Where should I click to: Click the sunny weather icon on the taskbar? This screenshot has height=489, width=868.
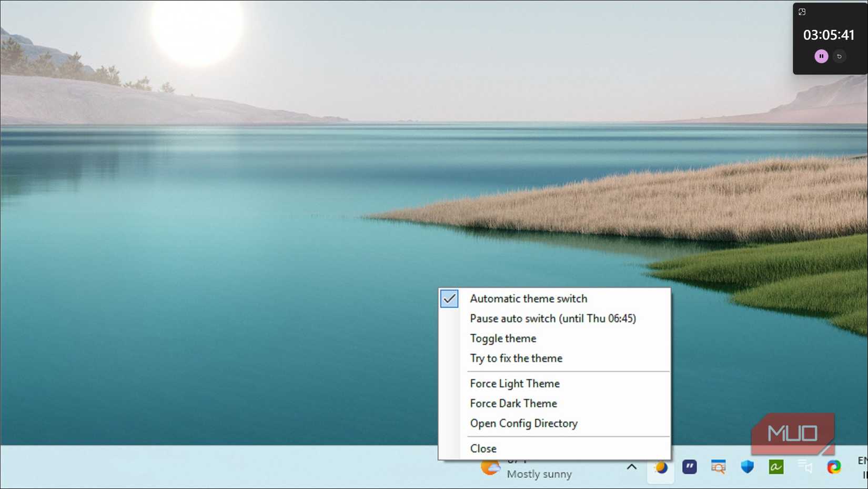coord(490,467)
